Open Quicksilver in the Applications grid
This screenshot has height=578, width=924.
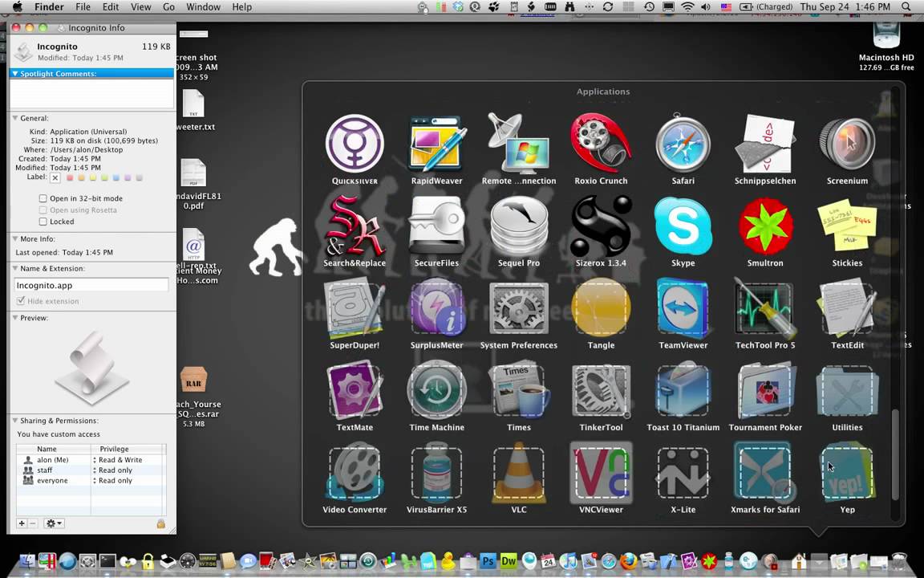pos(355,144)
